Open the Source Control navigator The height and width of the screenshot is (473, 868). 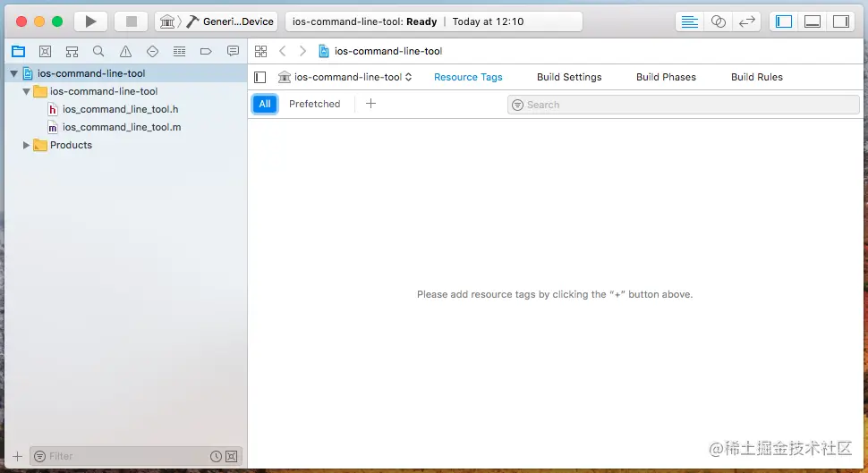coord(46,52)
